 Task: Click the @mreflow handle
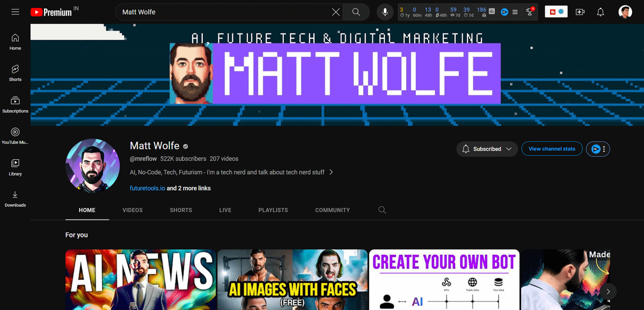coord(143,159)
